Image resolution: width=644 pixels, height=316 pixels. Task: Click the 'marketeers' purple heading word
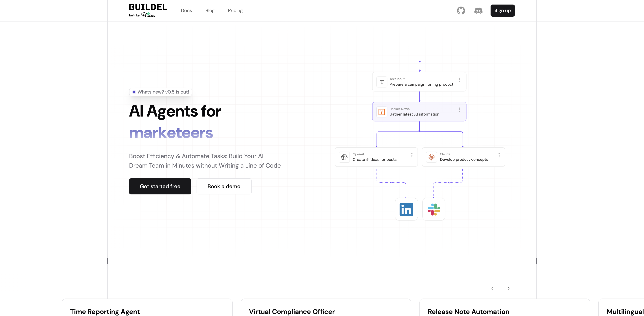click(171, 133)
